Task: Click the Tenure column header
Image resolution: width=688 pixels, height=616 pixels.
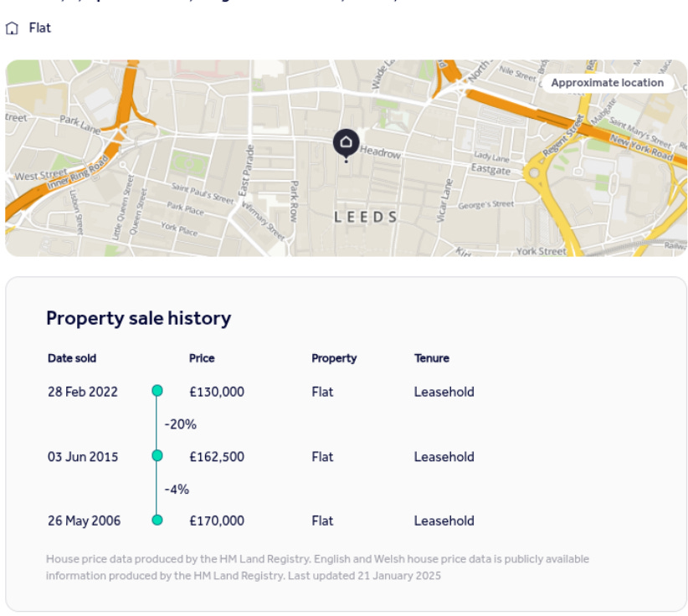Action: coord(432,358)
